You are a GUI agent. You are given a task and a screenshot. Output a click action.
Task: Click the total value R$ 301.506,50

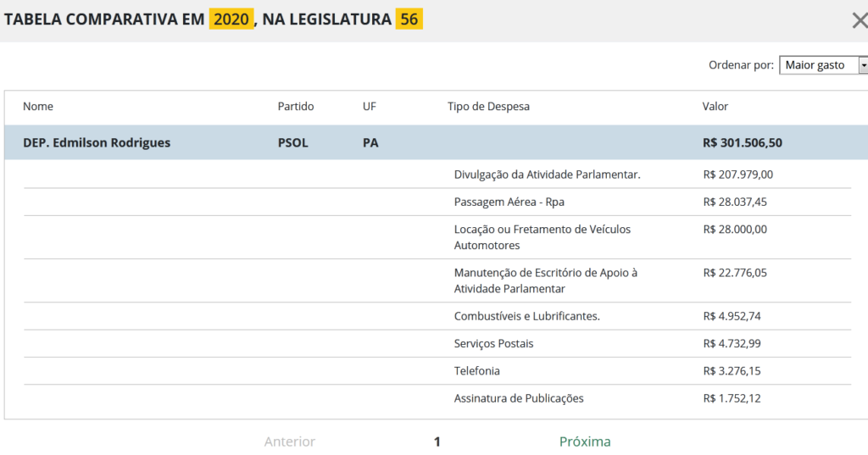(x=743, y=143)
